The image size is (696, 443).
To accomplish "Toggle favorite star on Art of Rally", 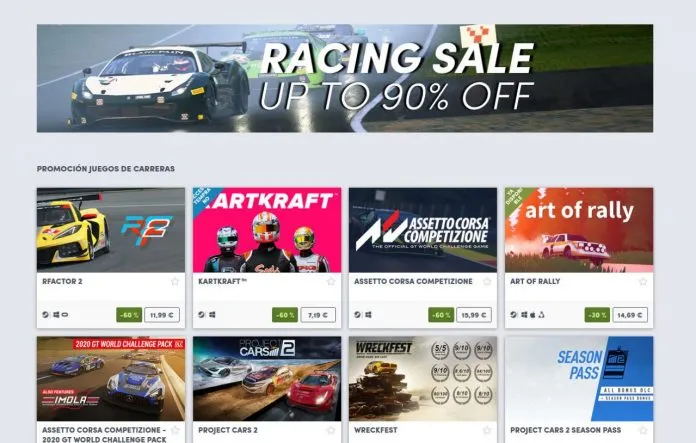I will tap(643, 281).
